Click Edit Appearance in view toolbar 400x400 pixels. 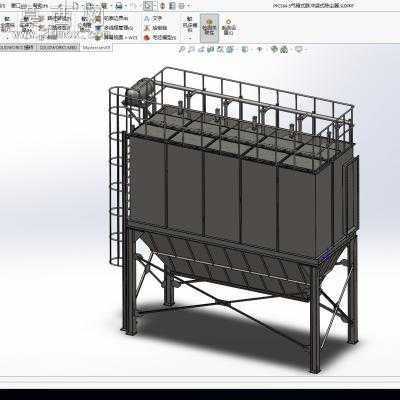274,50
